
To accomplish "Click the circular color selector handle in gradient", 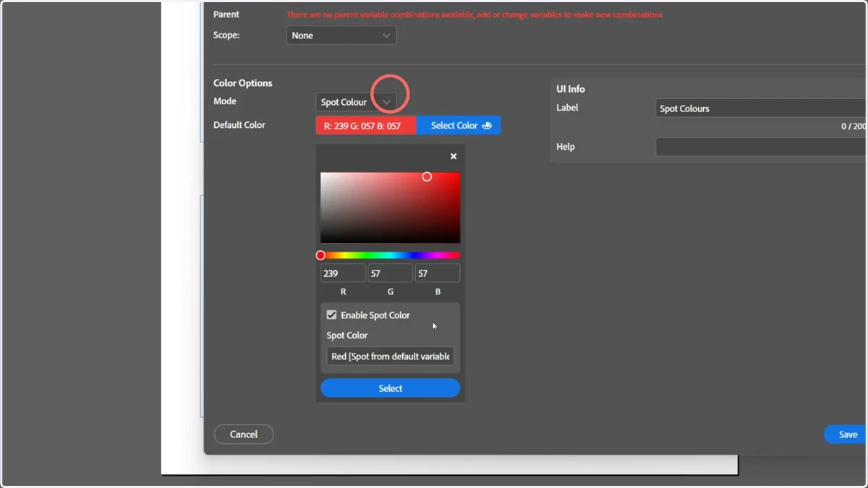I will 427,176.
